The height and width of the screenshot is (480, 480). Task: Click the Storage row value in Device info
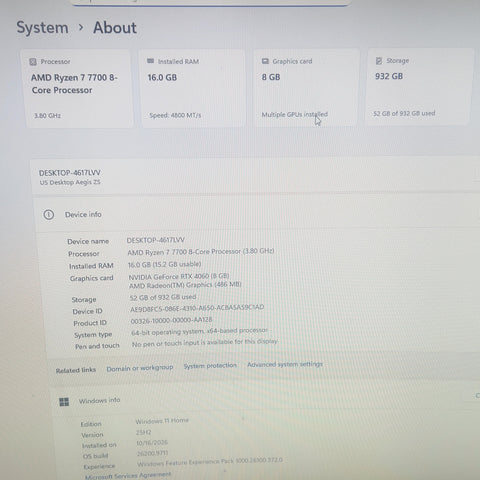click(163, 297)
